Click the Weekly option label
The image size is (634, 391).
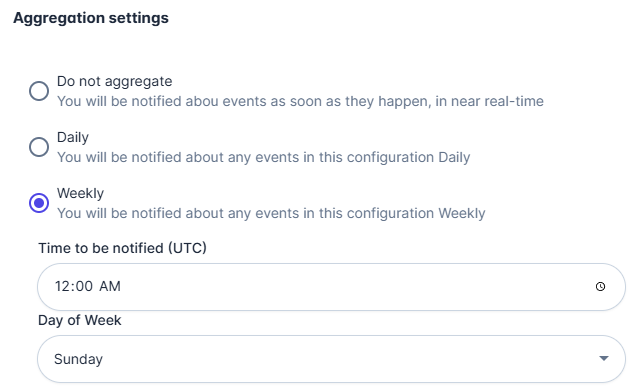click(x=80, y=193)
